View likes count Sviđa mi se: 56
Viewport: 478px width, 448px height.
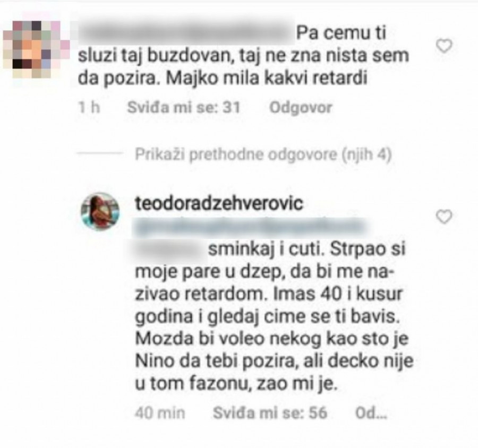pyautogui.click(x=270, y=413)
